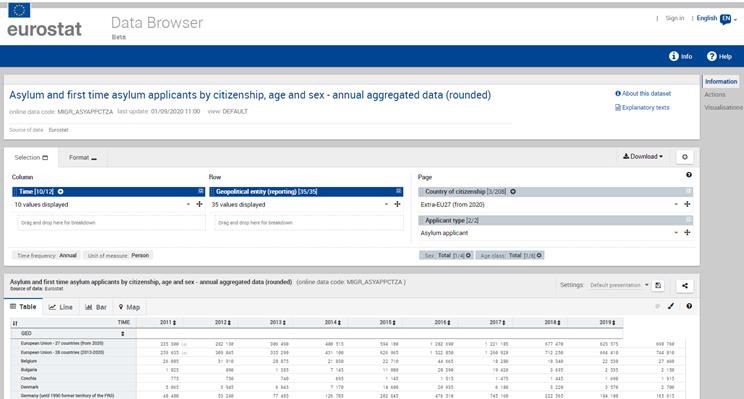The height and width of the screenshot is (399, 744).
Task: Click the Row breakdown drop area
Action: [x=309, y=223]
